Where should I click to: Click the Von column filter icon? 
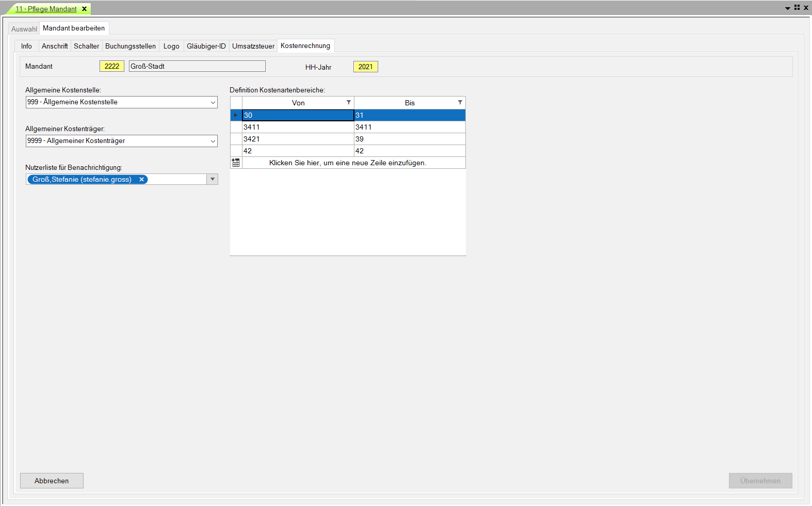point(349,102)
